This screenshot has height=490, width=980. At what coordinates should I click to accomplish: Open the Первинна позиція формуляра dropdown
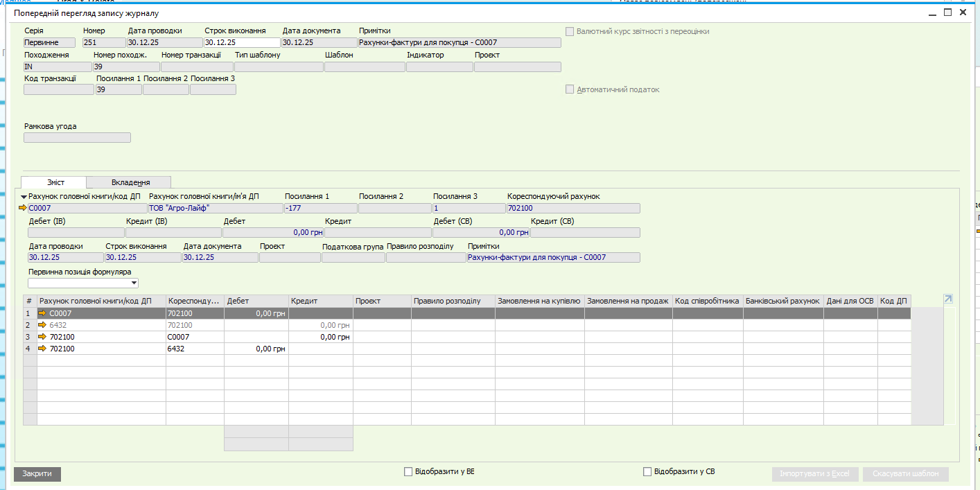coord(134,283)
